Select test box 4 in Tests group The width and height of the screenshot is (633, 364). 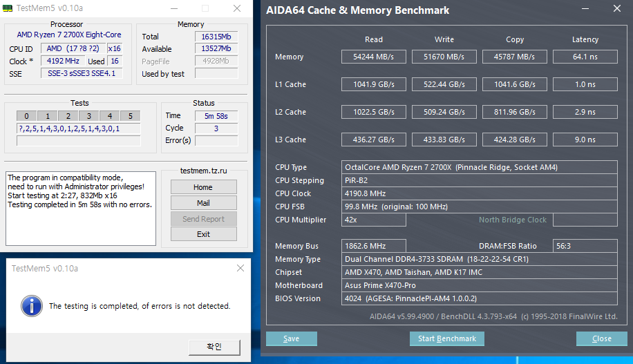(x=109, y=116)
